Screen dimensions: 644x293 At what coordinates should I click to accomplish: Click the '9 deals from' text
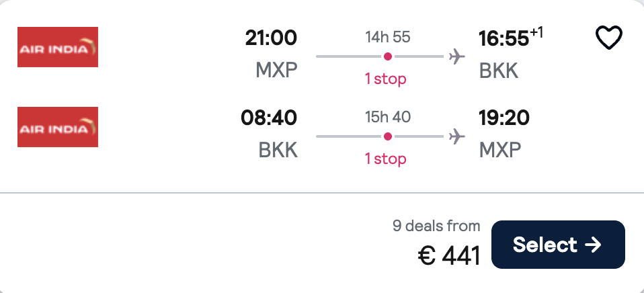click(x=436, y=226)
